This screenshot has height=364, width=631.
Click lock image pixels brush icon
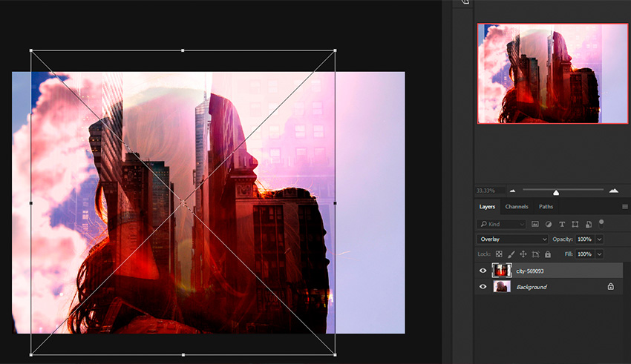(x=511, y=254)
